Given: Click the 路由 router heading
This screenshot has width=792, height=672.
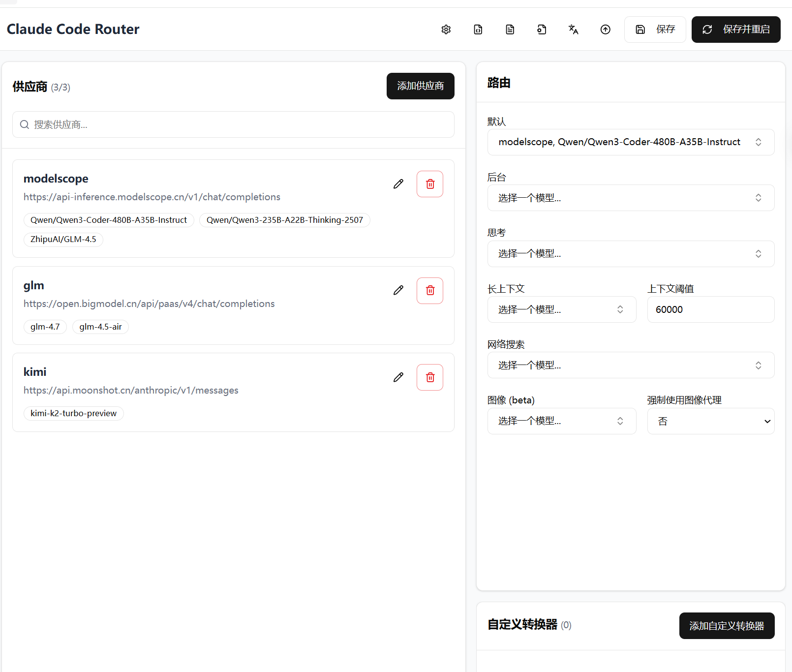Looking at the screenshot, I should (x=499, y=83).
